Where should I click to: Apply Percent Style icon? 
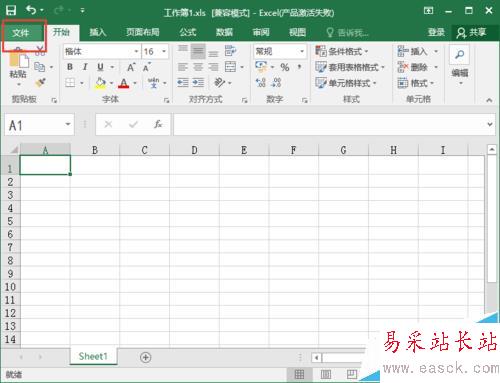284,67
